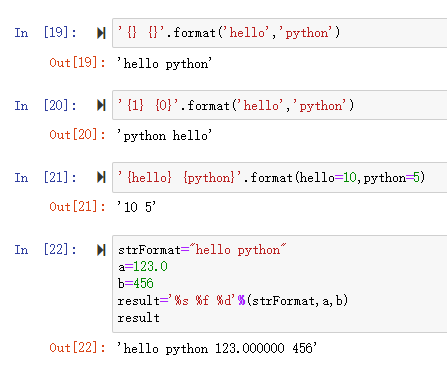This screenshot has height=378, width=447.
Task: Execute cell 22 via its run icon
Action: pyautogui.click(x=101, y=250)
